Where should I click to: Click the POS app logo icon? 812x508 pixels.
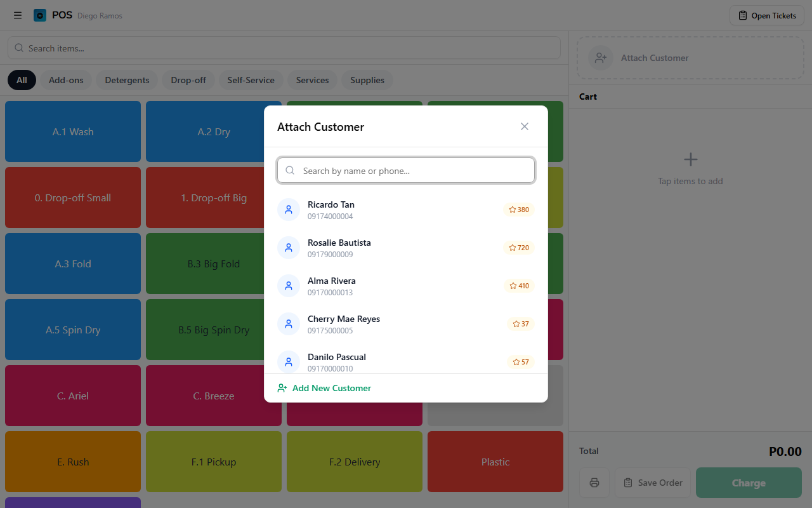click(x=40, y=15)
